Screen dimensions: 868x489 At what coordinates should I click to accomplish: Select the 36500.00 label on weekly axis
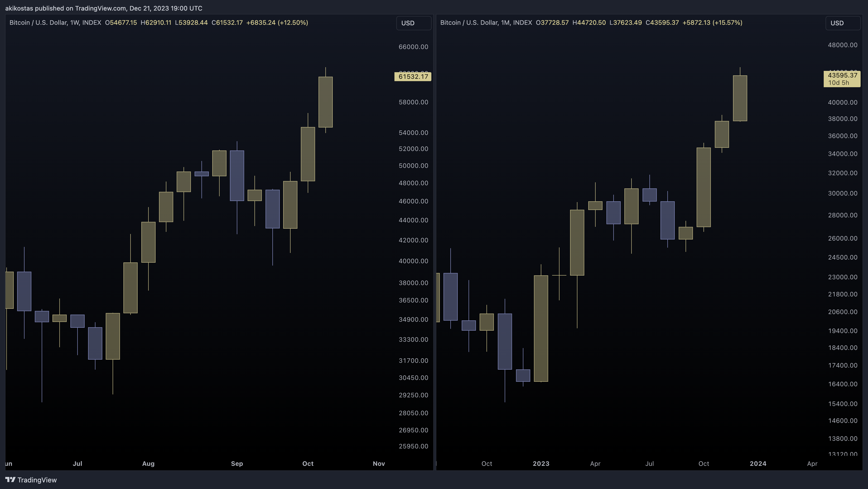(413, 300)
